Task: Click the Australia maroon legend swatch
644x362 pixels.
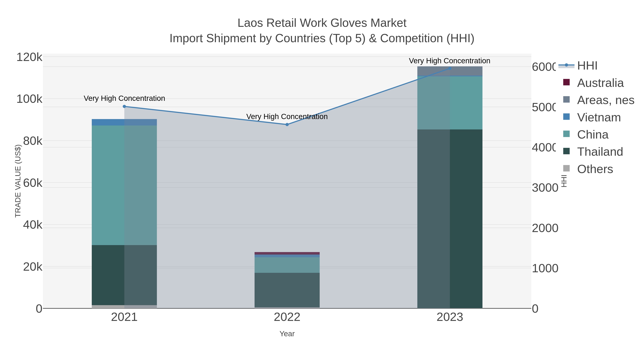Action: pos(566,82)
